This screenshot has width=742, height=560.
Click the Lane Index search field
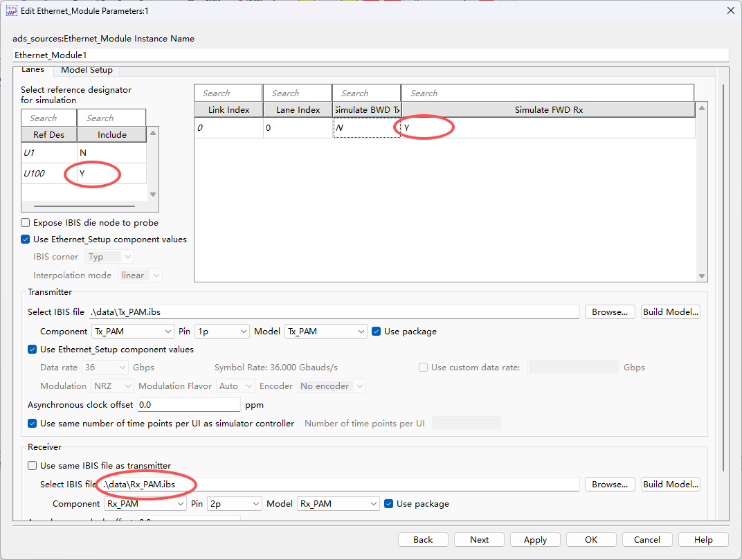[x=297, y=93]
